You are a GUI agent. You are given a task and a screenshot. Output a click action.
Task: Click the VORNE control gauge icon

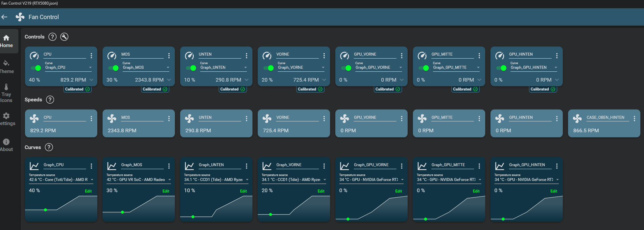click(267, 56)
